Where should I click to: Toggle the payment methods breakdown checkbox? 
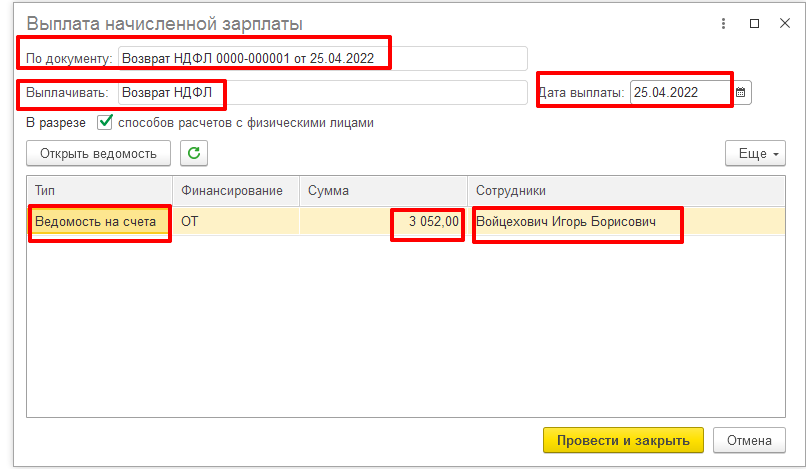(x=105, y=123)
